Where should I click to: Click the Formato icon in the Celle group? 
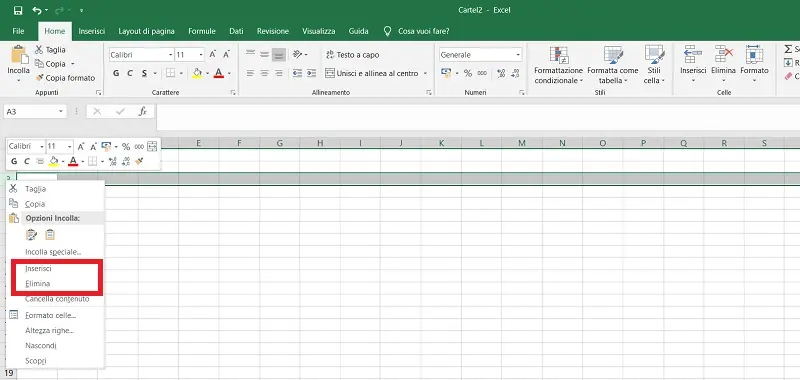coord(754,54)
